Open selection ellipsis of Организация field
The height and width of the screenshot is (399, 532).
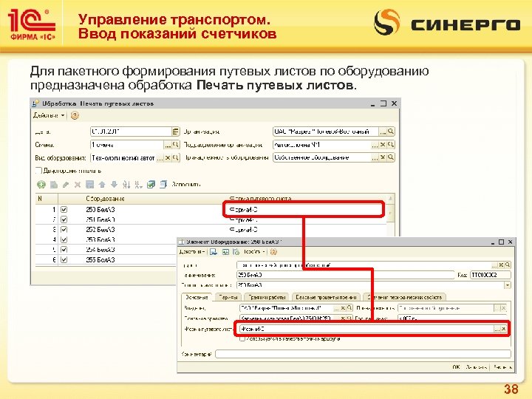coord(383,132)
